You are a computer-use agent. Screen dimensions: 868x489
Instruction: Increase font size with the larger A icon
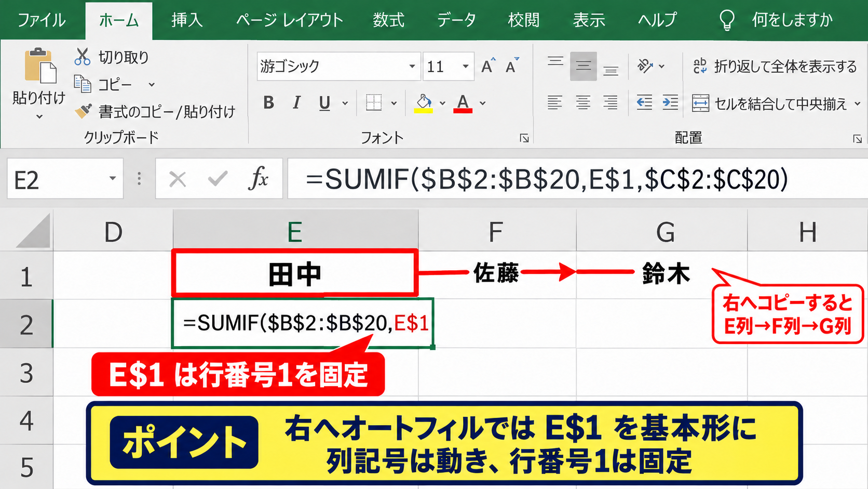[488, 66]
